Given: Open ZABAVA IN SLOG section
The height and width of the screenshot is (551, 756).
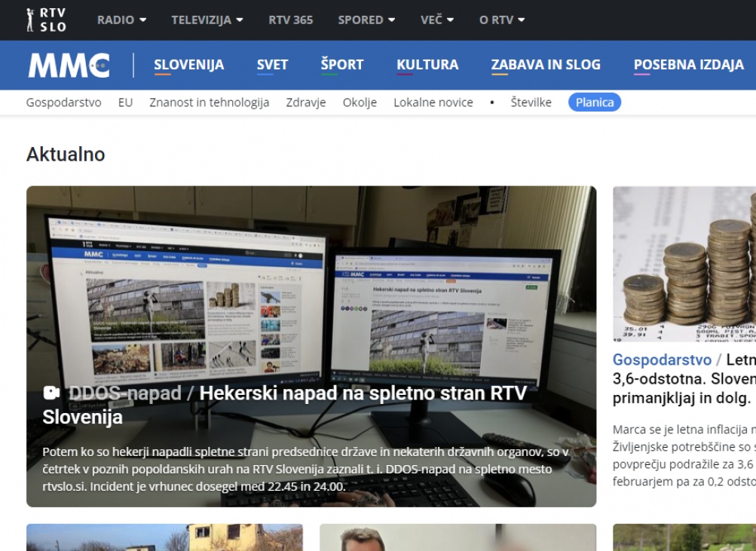Looking at the screenshot, I should [x=546, y=65].
